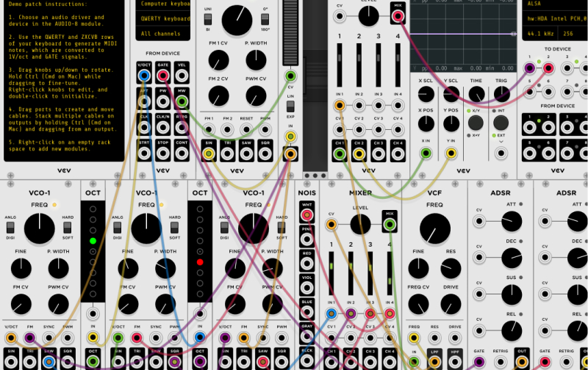Click the X IN port on the scope module

(x=426, y=153)
